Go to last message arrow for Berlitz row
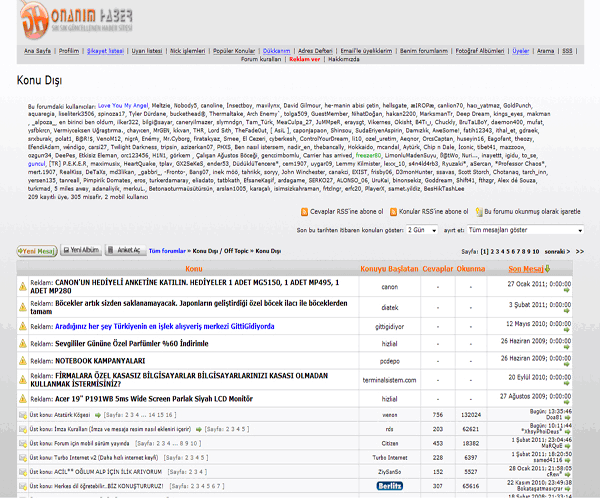The width and height of the screenshot is (600, 500). coord(567,489)
